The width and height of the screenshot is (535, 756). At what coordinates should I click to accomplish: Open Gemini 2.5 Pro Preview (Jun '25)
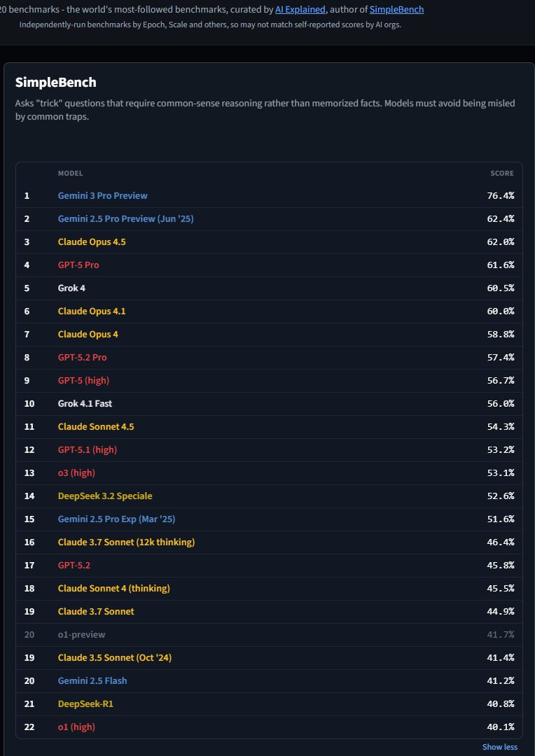(x=126, y=219)
